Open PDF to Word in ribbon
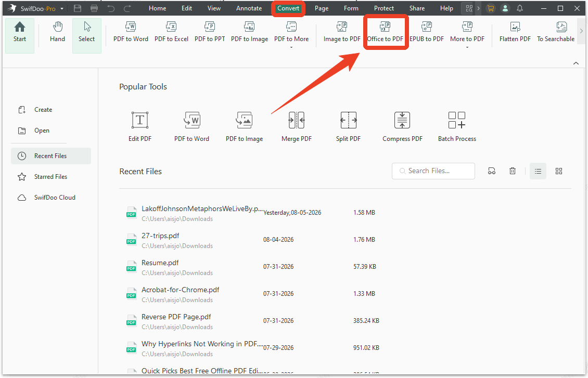Image resolution: width=588 pixels, height=378 pixels. (131, 32)
